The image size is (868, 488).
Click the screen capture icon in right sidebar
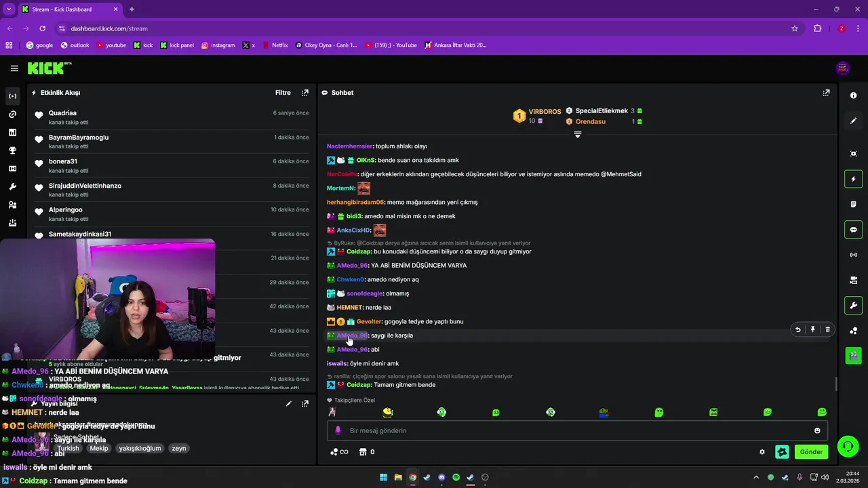click(853, 154)
